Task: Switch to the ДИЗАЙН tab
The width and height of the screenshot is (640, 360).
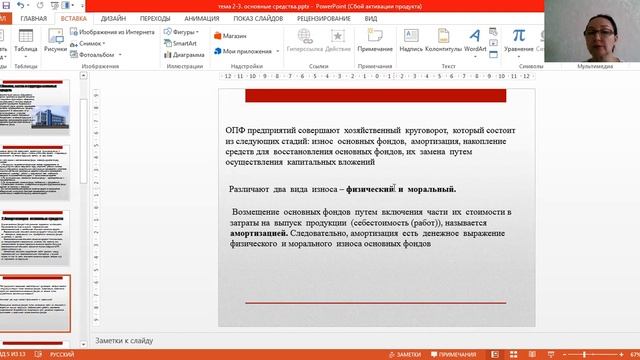Action: coord(113,18)
